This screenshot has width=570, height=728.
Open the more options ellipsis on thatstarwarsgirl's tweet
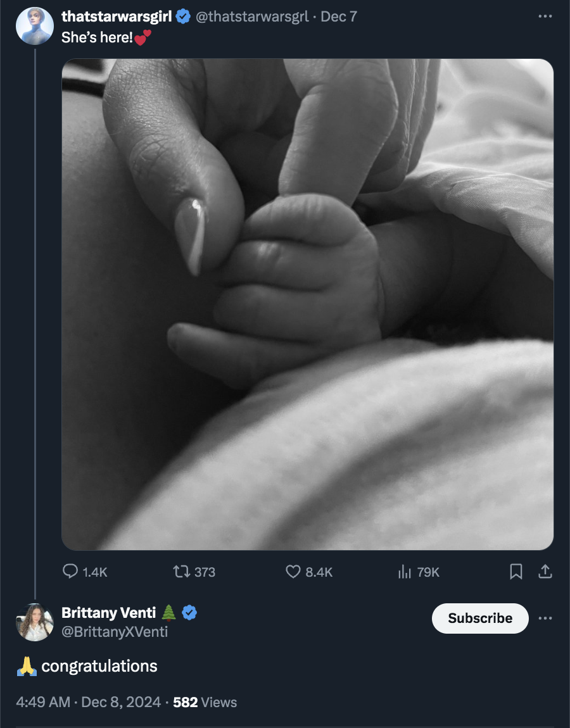(x=545, y=16)
